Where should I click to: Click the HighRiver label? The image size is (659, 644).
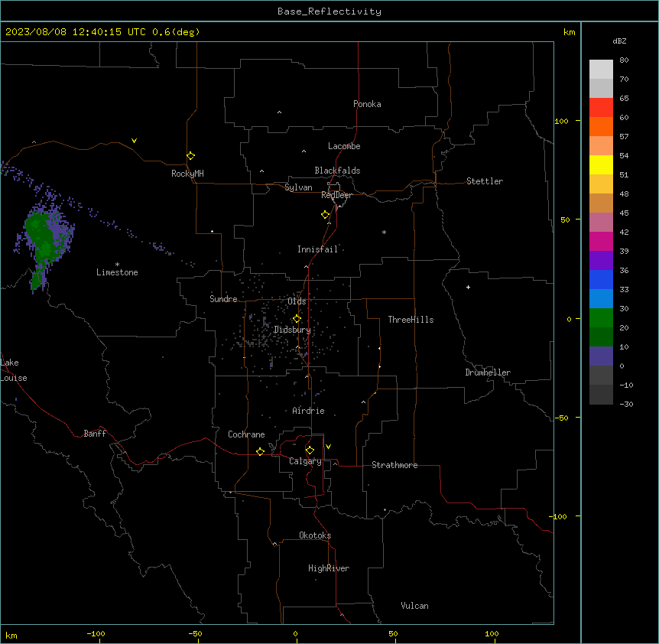(x=329, y=568)
